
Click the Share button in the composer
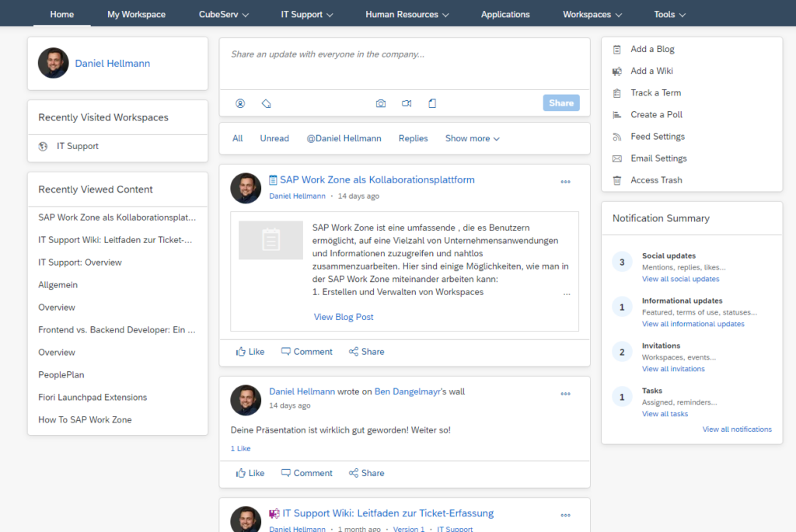561,103
